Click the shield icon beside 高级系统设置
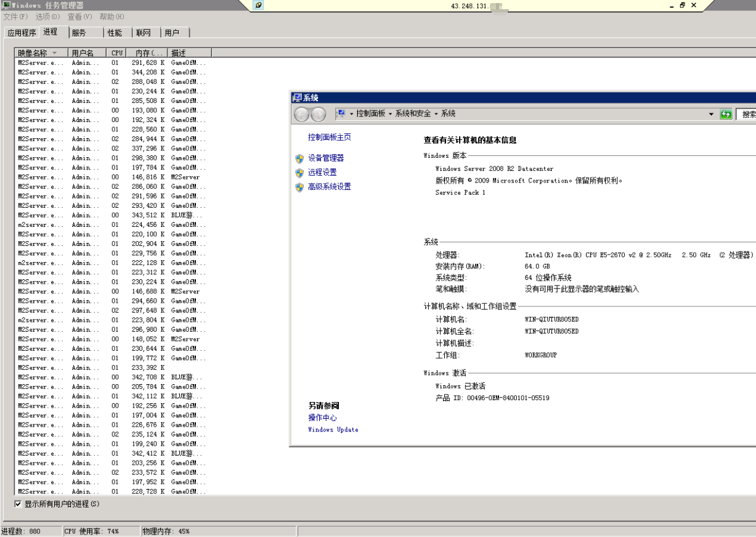Screen dimensions: 756x537 click(x=299, y=187)
